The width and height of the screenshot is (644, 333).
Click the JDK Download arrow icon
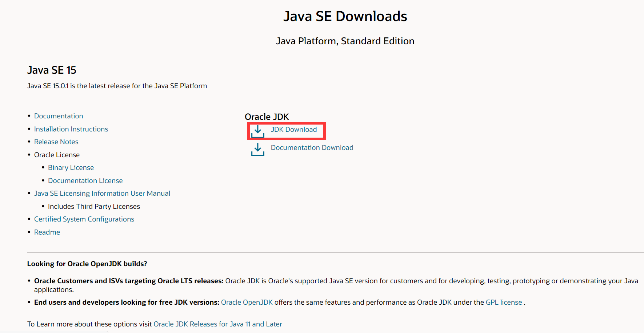click(x=257, y=131)
